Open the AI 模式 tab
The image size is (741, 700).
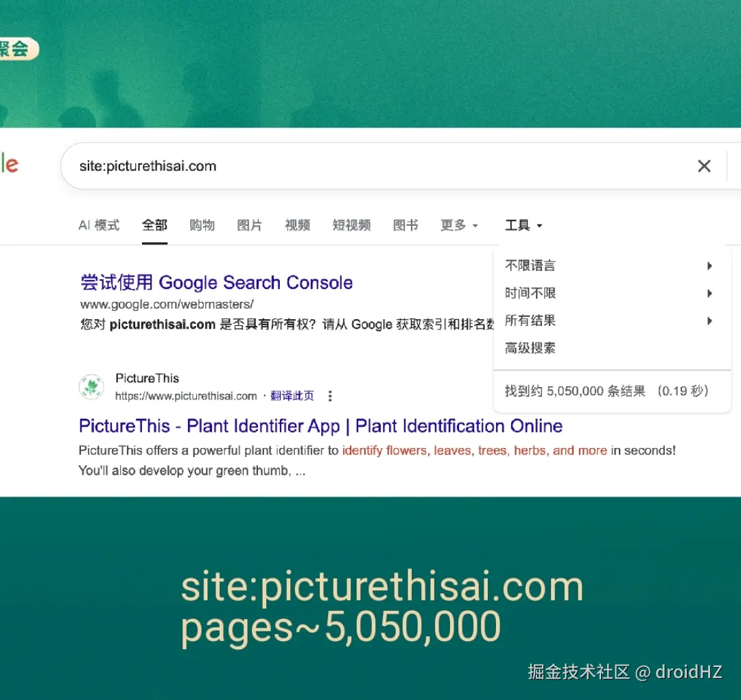(99, 225)
